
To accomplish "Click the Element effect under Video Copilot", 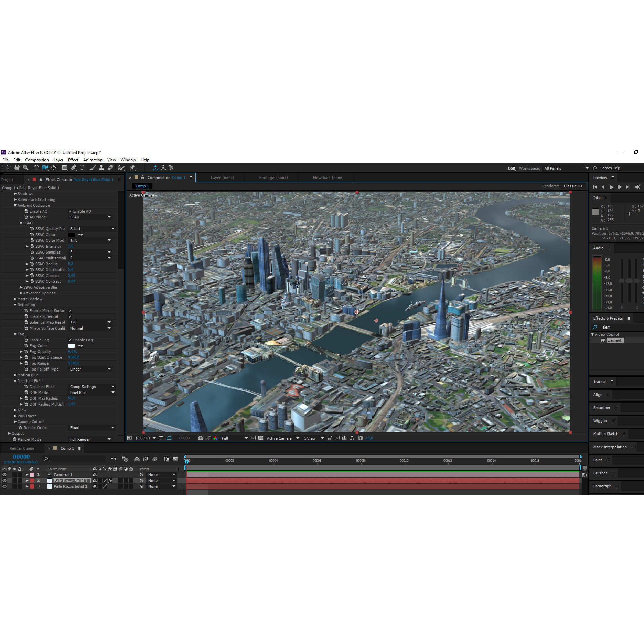I will pyautogui.click(x=614, y=340).
